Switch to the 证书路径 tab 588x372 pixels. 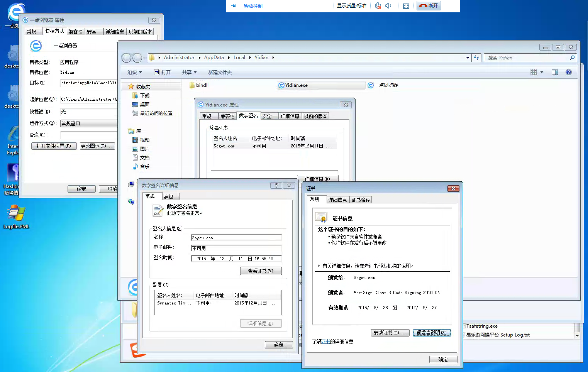point(361,200)
